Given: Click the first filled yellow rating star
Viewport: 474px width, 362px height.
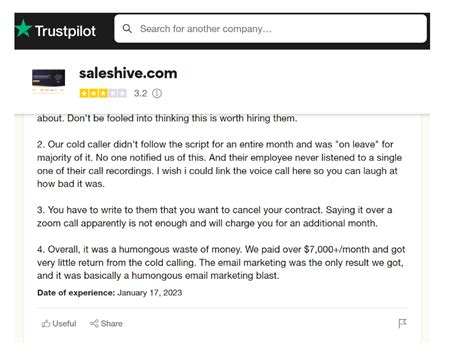Looking at the screenshot, I should pyautogui.click(x=84, y=93).
